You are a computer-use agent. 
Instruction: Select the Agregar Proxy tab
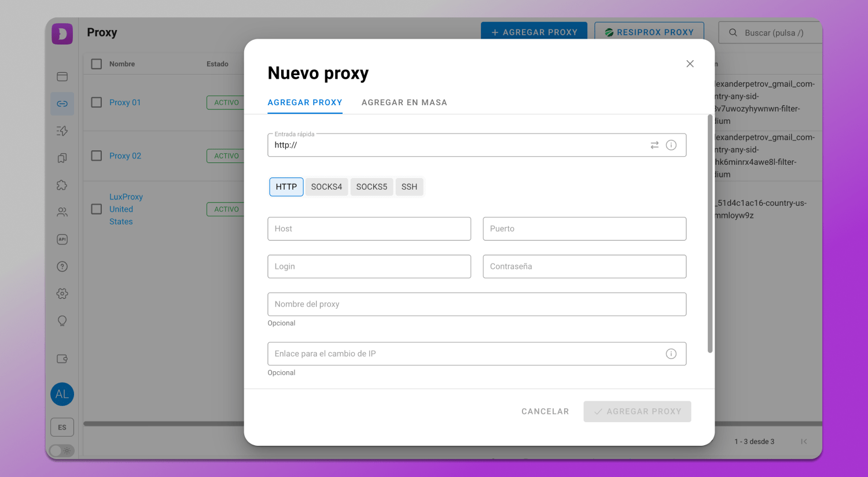click(x=305, y=102)
